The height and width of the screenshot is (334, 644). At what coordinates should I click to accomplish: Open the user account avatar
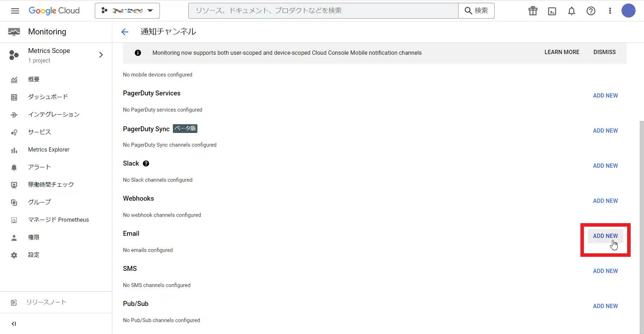629,11
